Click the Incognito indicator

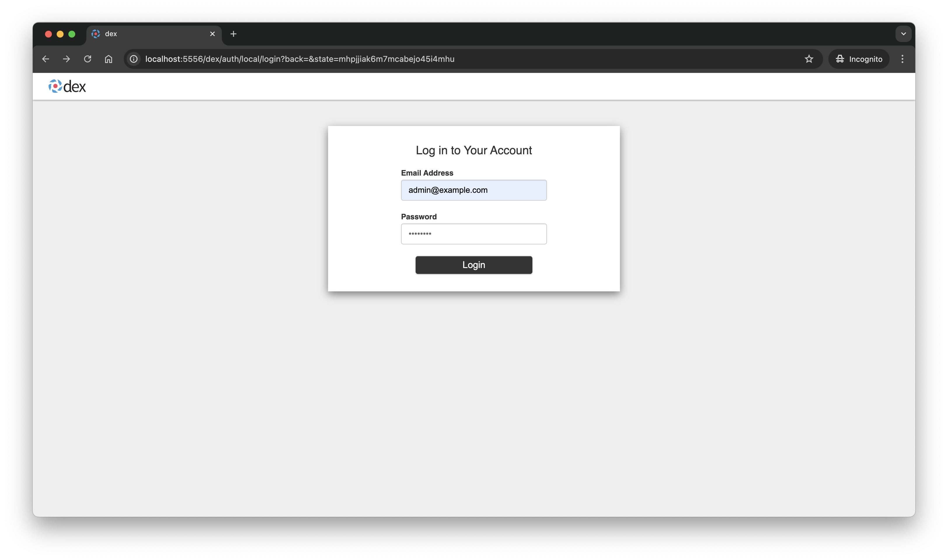click(x=859, y=59)
